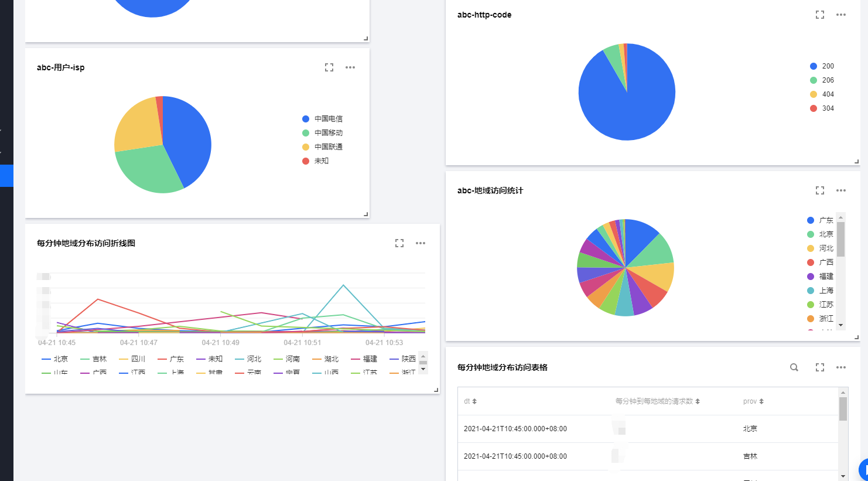Toggle 上海 legend in 地域访问统计 pie chart
Viewport: 868px width, 481px height.
click(x=820, y=291)
